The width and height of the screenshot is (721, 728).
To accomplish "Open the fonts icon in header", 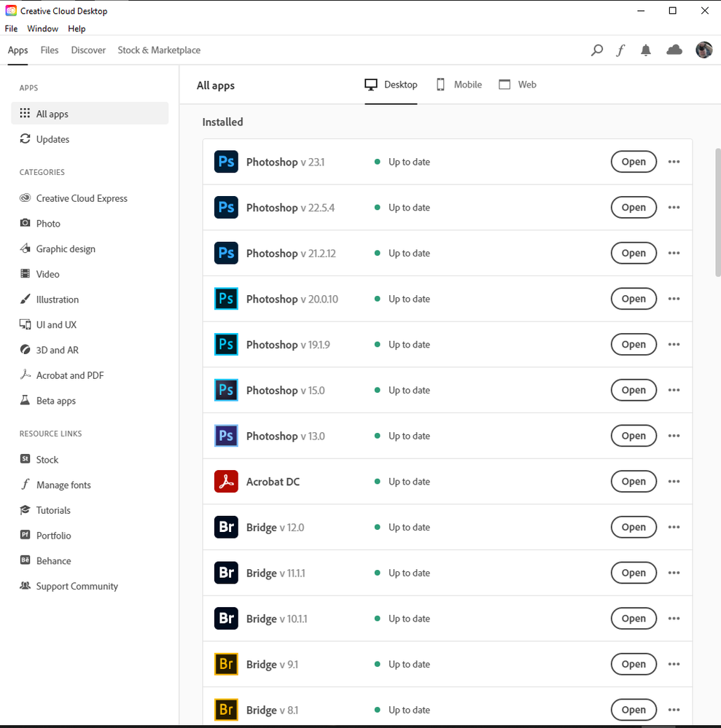I will pyautogui.click(x=620, y=50).
